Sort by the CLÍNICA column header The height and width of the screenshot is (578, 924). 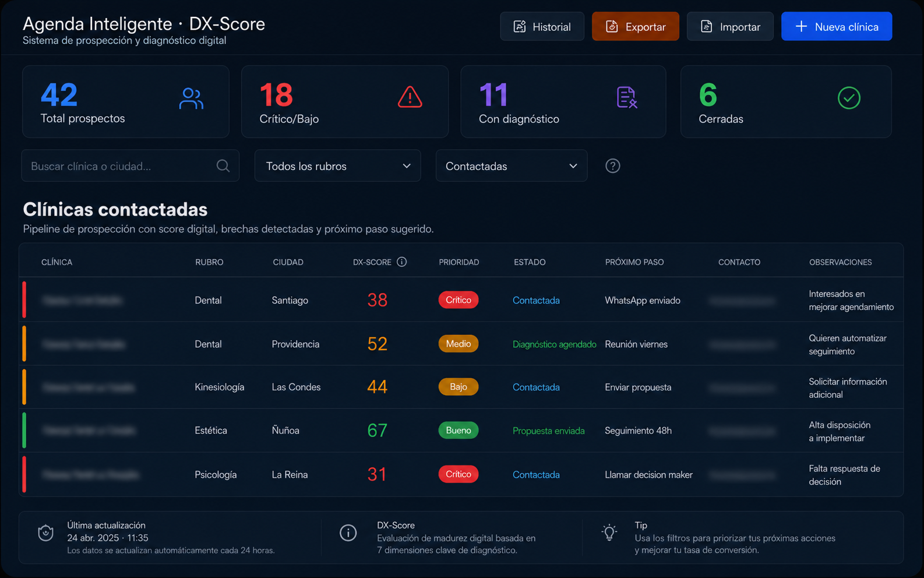click(57, 262)
